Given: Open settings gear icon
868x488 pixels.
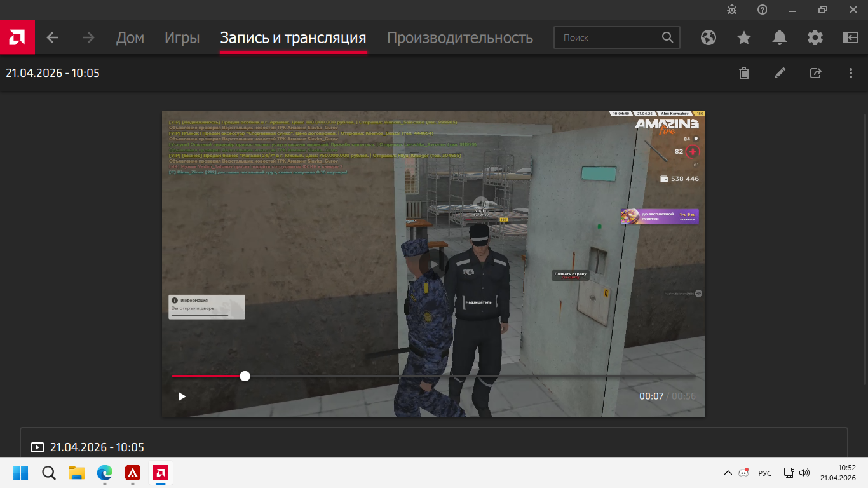Looking at the screenshot, I should [815, 37].
